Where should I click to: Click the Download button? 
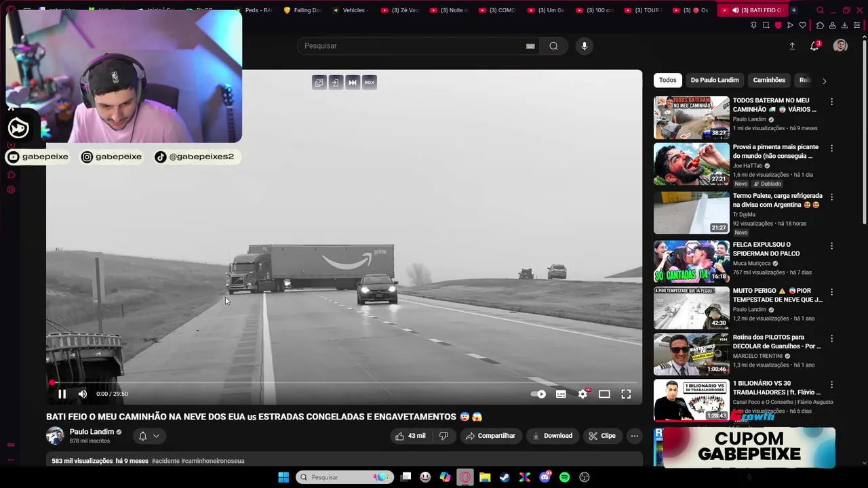tap(552, 436)
